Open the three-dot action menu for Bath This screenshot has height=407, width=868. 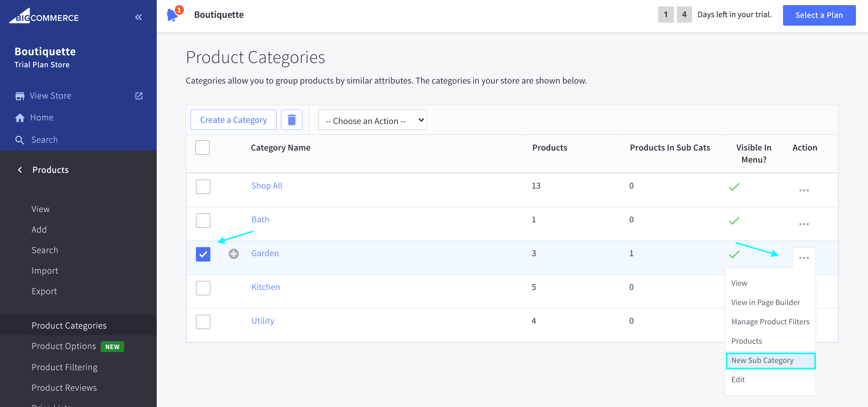pos(804,224)
